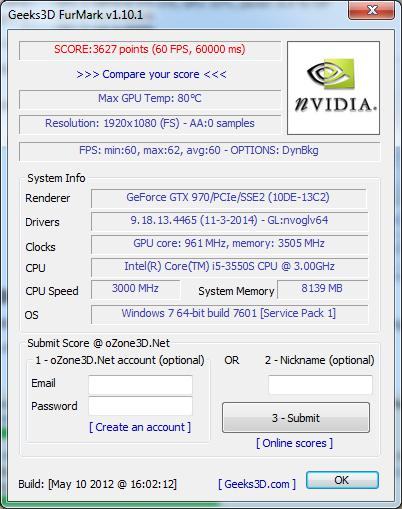The width and height of the screenshot is (402, 509).
Task: Click the Windows 7 64-bit OS value
Action: click(229, 314)
